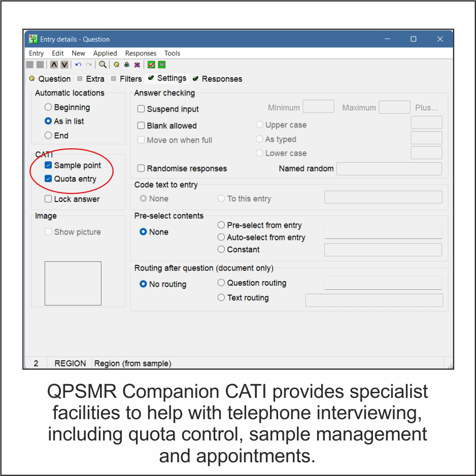
Task: Switch to the Extra tab
Action: 90,79
